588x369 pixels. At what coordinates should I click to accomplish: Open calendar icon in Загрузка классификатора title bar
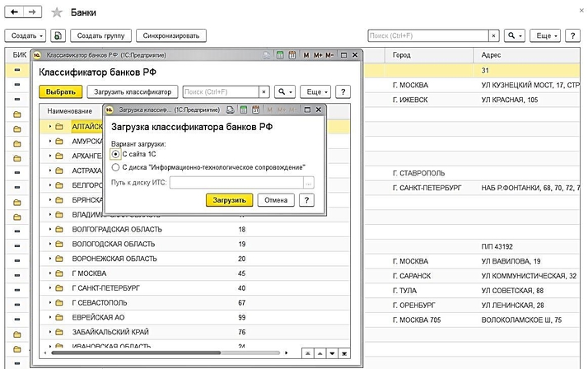coord(256,110)
